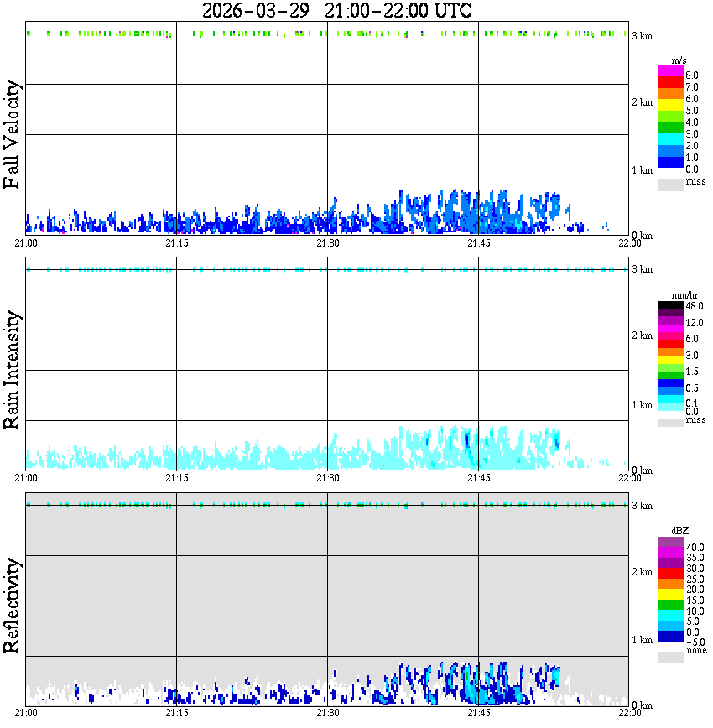The height and width of the screenshot is (728, 713).
Task: Select the purple 12.0 mm/hr swatch
Action: tap(670, 321)
